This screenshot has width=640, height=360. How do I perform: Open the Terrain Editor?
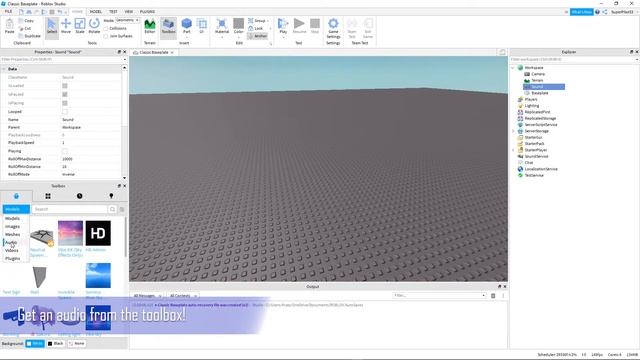[150, 27]
